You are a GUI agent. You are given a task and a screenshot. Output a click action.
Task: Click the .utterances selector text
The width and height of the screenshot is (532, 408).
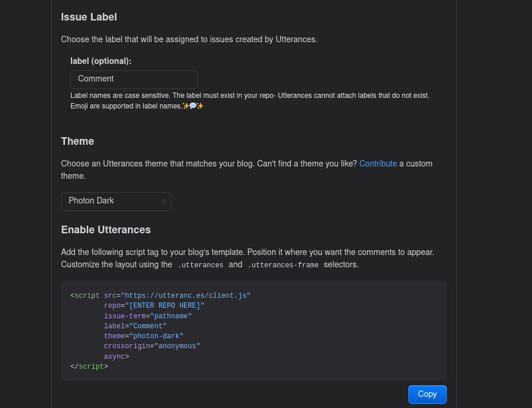click(x=200, y=265)
